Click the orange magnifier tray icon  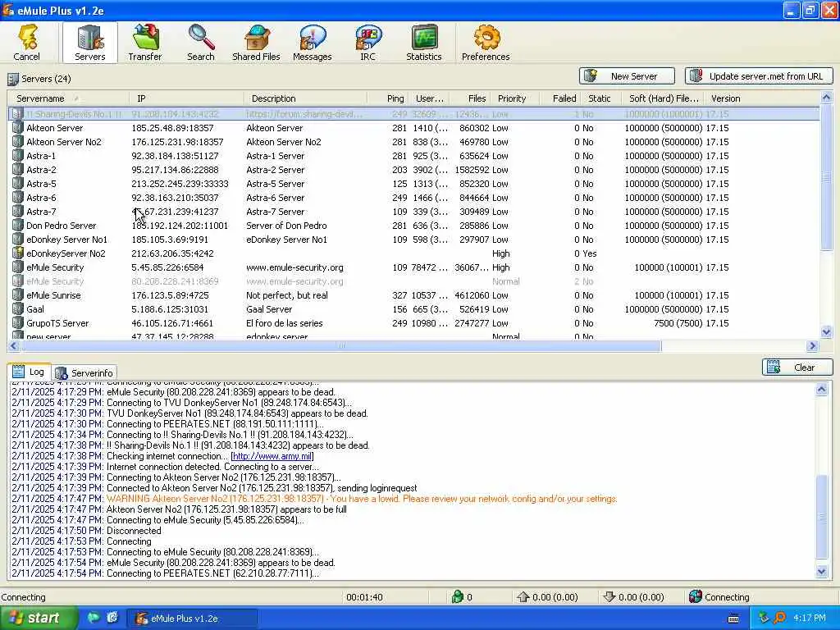pos(779,619)
